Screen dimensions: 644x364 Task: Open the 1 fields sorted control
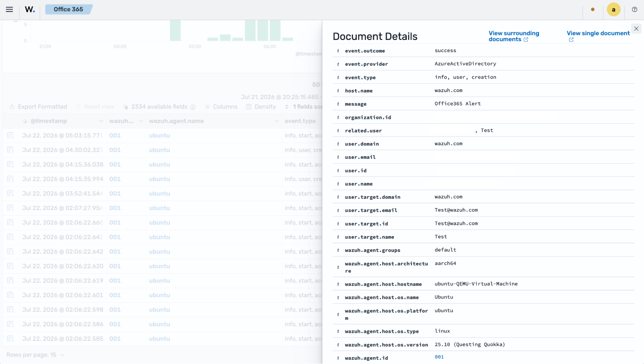(303, 107)
